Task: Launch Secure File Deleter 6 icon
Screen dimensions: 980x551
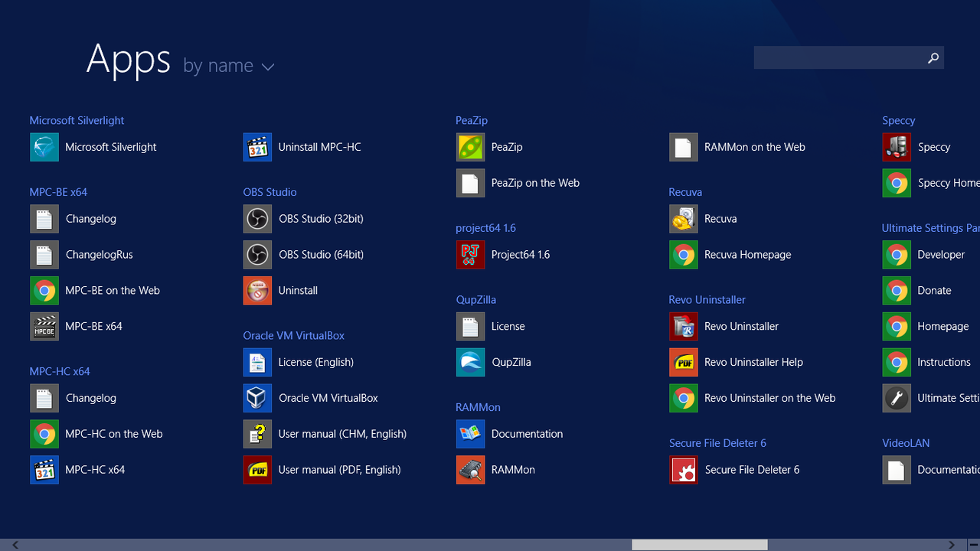Action: click(683, 469)
